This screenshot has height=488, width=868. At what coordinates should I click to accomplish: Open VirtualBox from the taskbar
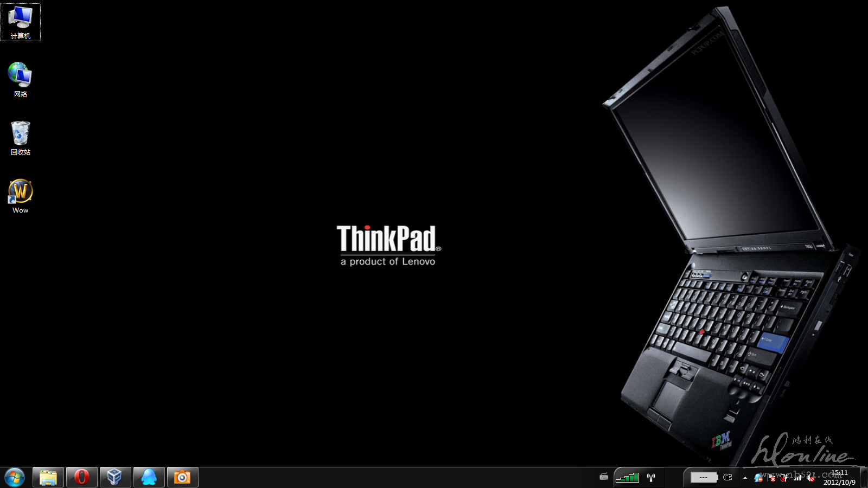click(x=115, y=478)
